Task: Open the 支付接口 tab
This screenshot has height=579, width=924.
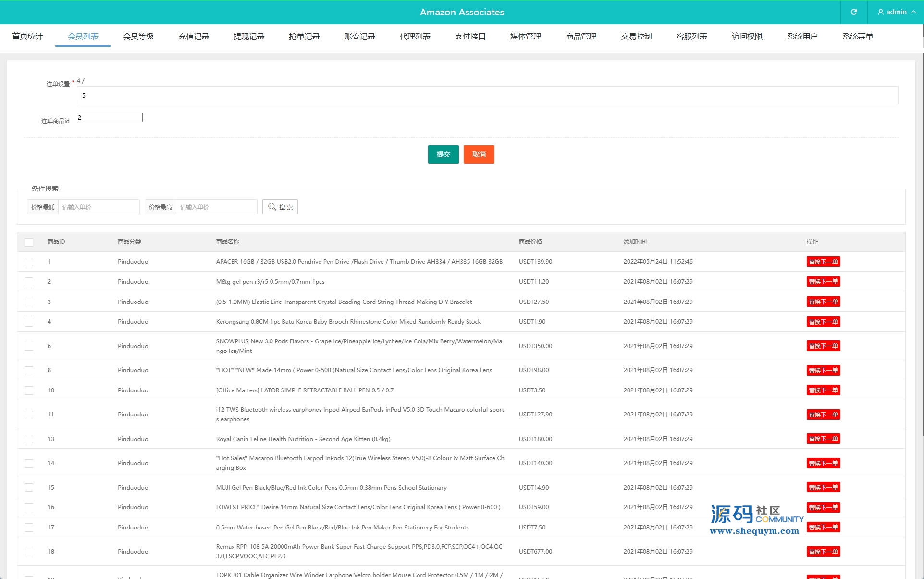Action: point(470,36)
